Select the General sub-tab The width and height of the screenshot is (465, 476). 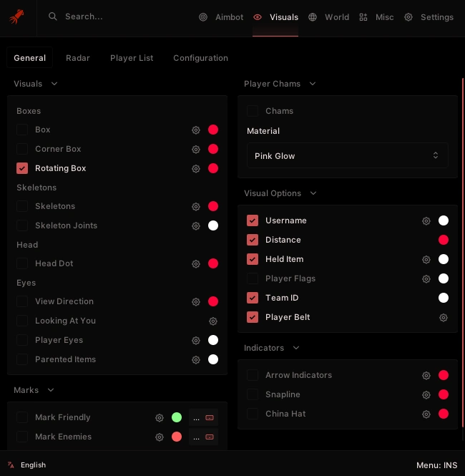coord(30,58)
